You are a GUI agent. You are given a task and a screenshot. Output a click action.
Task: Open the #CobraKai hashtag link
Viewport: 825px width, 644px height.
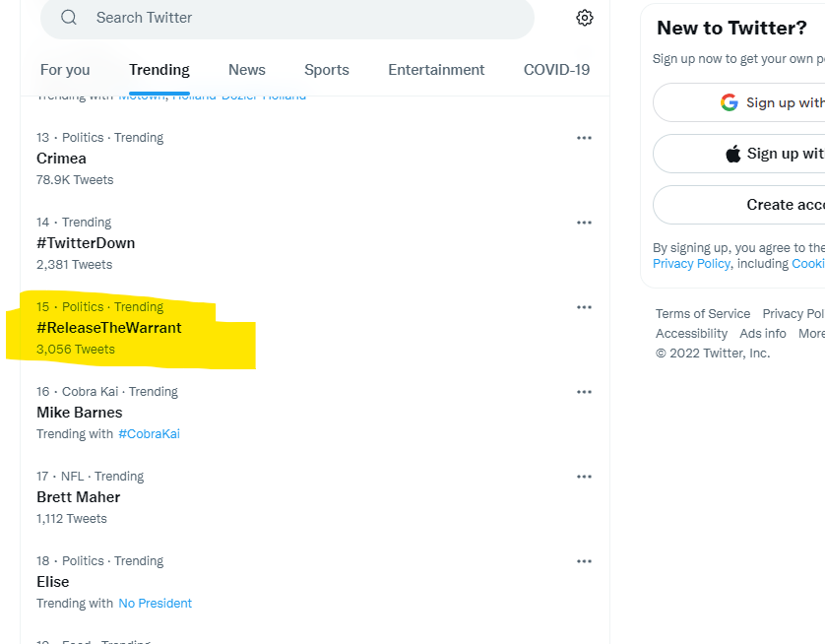tap(149, 434)
